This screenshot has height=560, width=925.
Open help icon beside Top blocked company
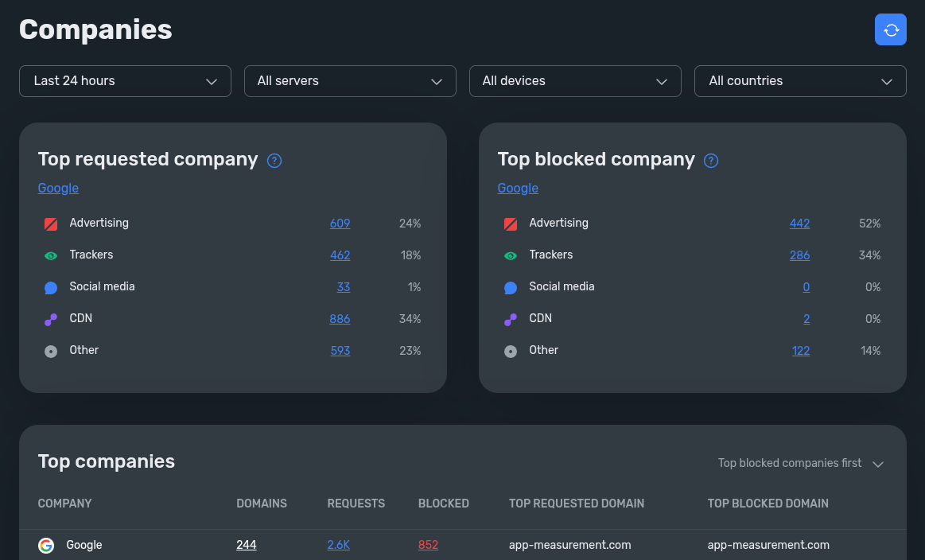click(x=711, y=161)
